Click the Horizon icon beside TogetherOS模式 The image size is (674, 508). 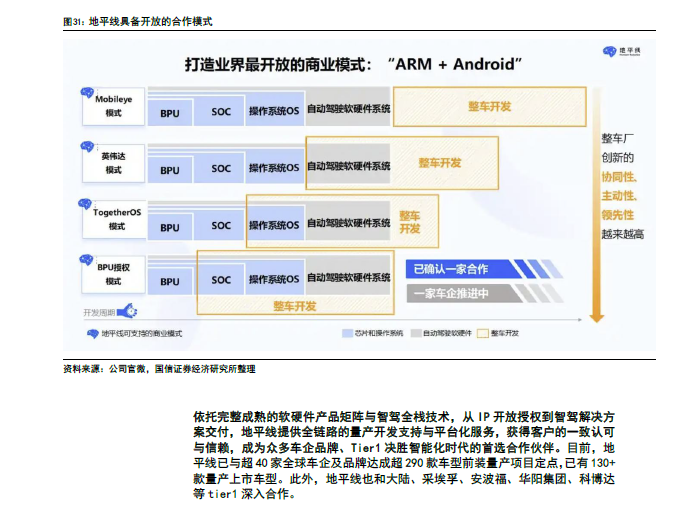click(85, 204)
